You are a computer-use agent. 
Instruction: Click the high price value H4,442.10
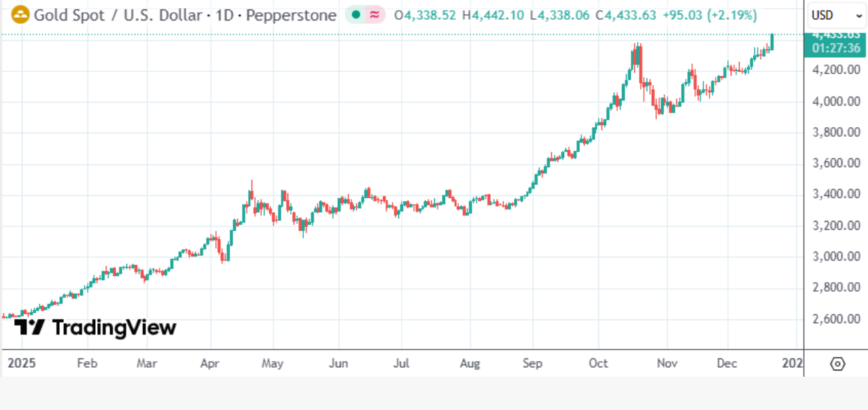[x=493, y=15]
